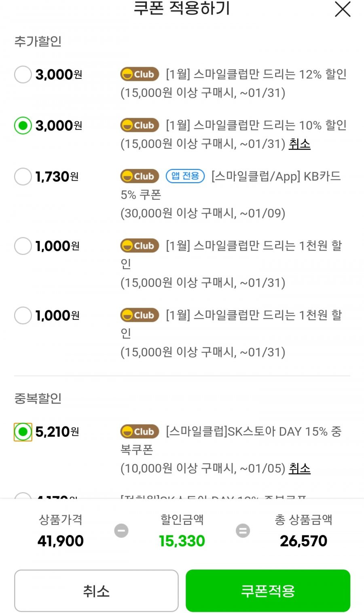Click Club badge on first 1천원 coupon

(x=140, y=245)
